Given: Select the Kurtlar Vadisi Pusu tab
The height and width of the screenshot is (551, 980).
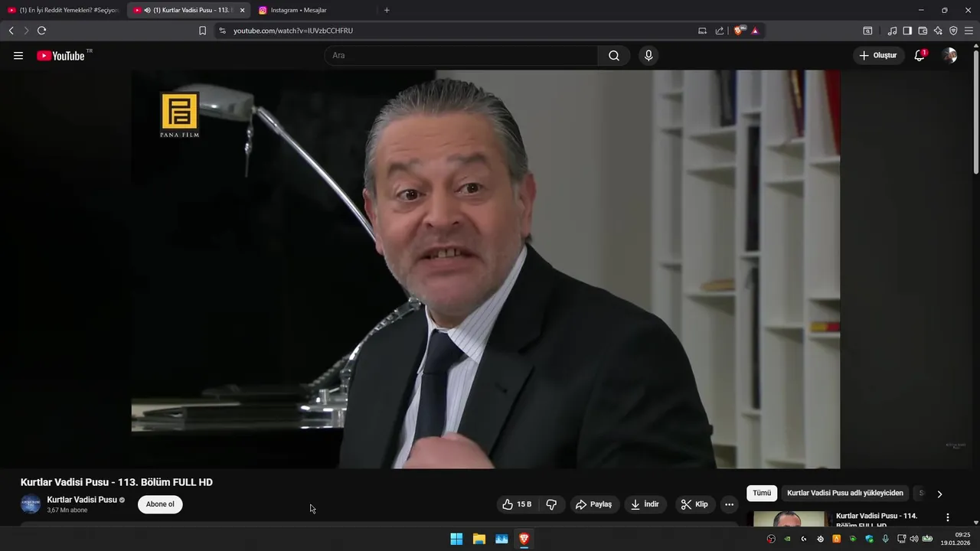Looking at the screenshot, I should pyautogui.click(x=189, y=10).
